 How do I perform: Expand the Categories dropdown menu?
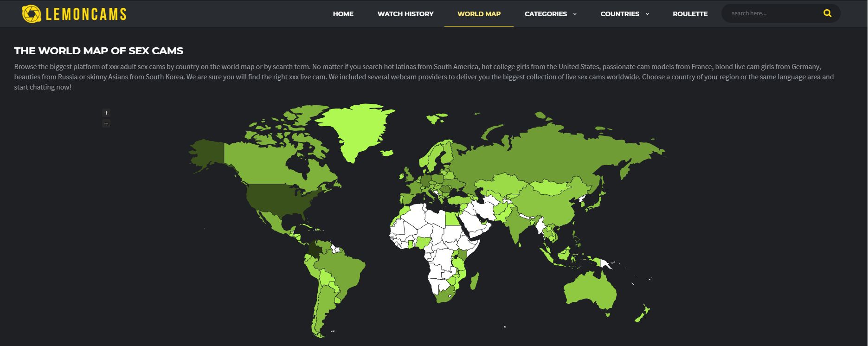click(551, 14)
